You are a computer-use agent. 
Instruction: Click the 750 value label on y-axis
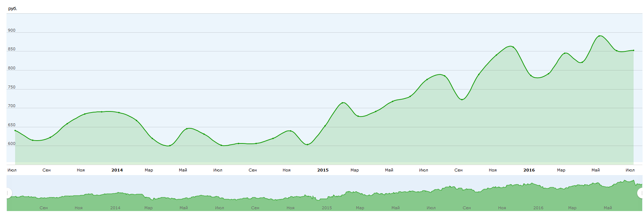(12, 87)
